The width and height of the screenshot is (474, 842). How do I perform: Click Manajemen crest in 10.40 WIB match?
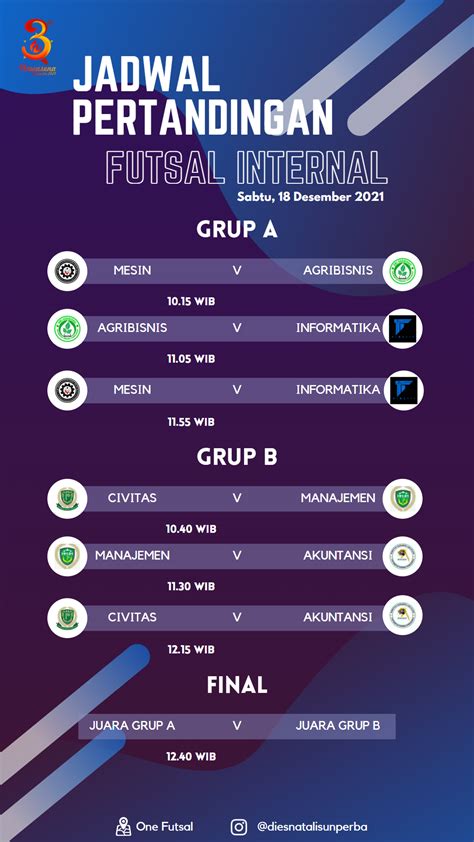pos(403,498)
